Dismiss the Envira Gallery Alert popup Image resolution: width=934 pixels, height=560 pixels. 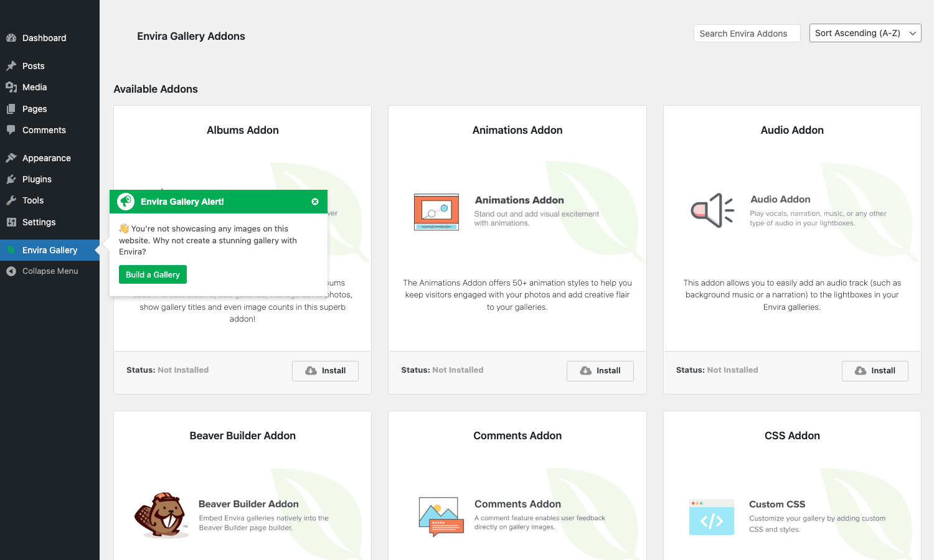pos(315,202)
